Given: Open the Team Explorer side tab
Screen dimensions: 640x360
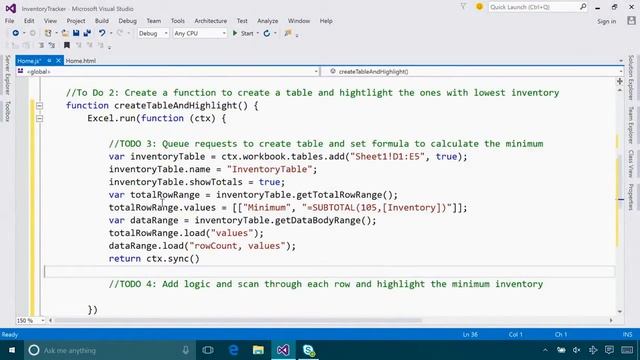Looking at the screenshot, I should pos(631,125).
